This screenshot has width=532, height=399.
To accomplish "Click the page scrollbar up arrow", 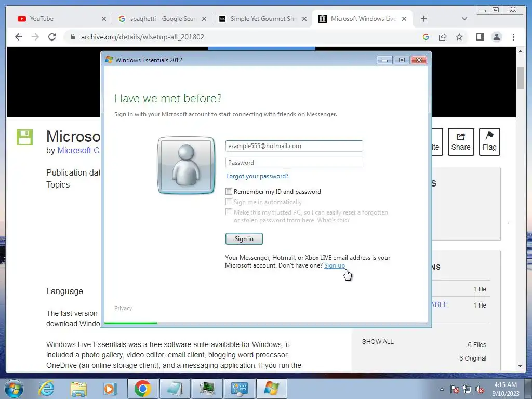I will point(520,51).
